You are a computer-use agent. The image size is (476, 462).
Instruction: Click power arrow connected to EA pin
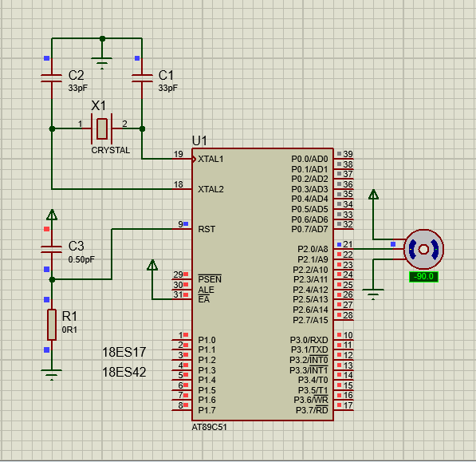pos(152,265)
